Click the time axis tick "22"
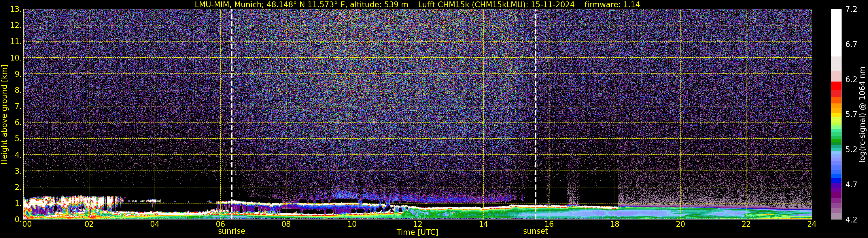Screen dimensions: 868x238 pyautogui.click(x=746, y=224)
